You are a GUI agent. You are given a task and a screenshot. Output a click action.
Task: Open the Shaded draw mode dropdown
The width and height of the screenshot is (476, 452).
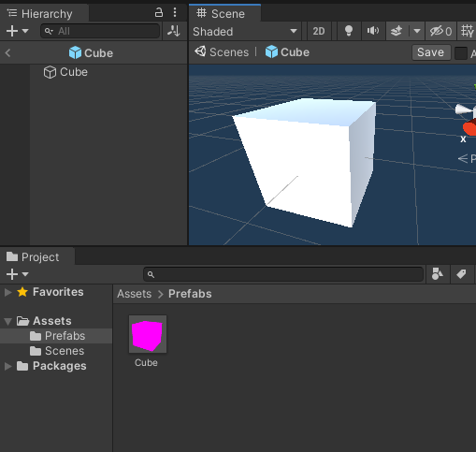click(245, 31)
